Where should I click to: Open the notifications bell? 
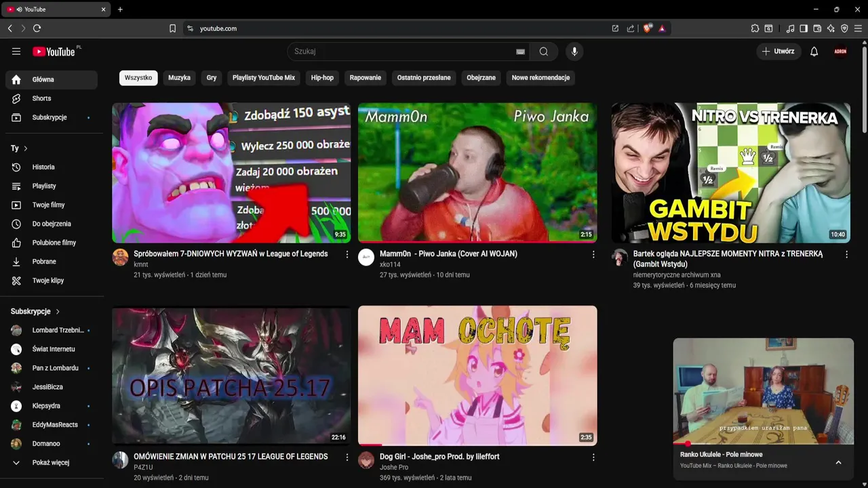coord(814,52)
